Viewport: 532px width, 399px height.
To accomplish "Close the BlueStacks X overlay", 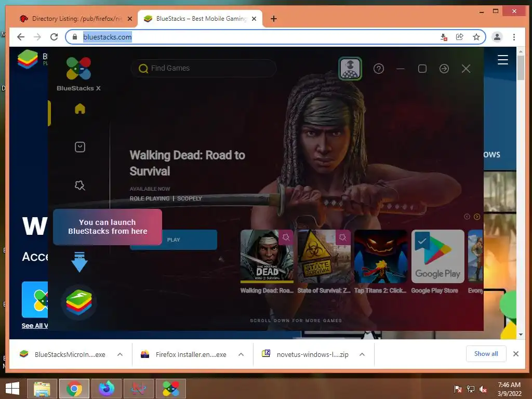I will (466, 69).
